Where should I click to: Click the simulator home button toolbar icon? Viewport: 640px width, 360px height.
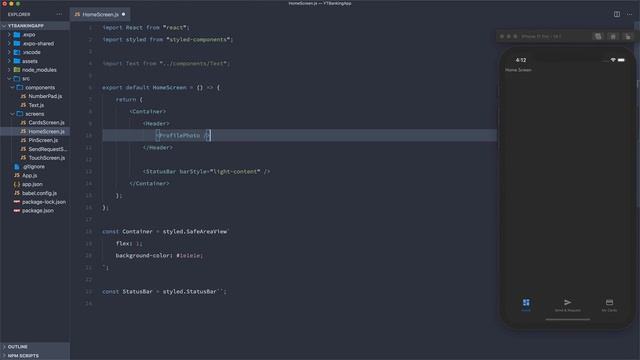click(613, 36)
